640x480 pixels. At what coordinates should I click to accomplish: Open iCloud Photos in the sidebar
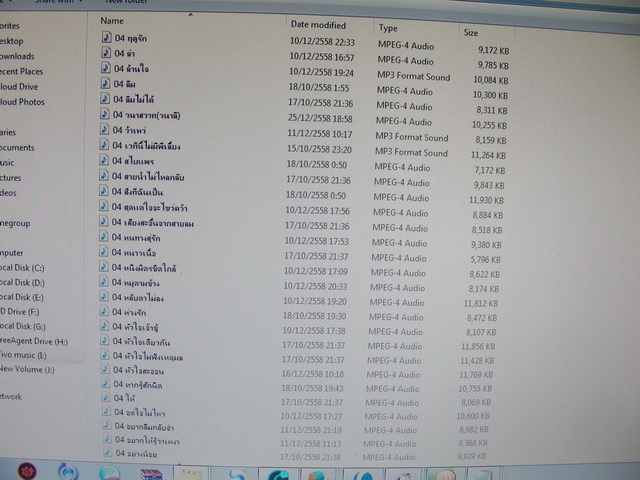pyautogui.click(x=22, y=102)
